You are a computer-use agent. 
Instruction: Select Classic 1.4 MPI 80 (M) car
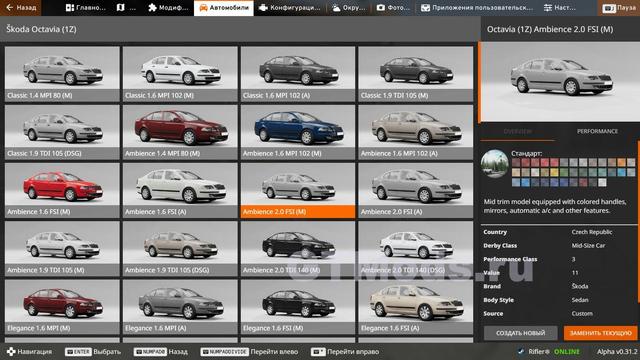(62, 74)
